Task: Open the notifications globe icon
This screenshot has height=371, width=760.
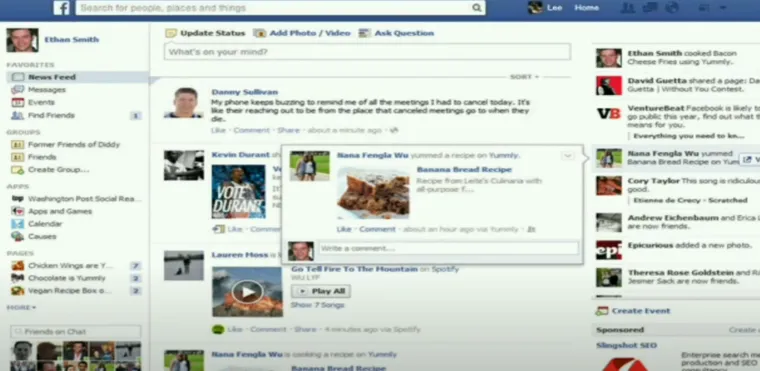Action: (672, 8)
